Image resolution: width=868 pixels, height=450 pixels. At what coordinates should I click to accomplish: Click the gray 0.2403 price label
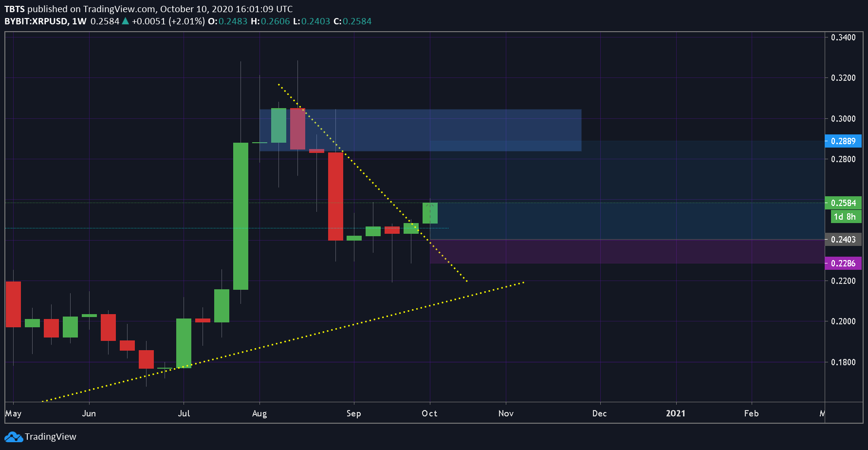[x=843, y=240]
